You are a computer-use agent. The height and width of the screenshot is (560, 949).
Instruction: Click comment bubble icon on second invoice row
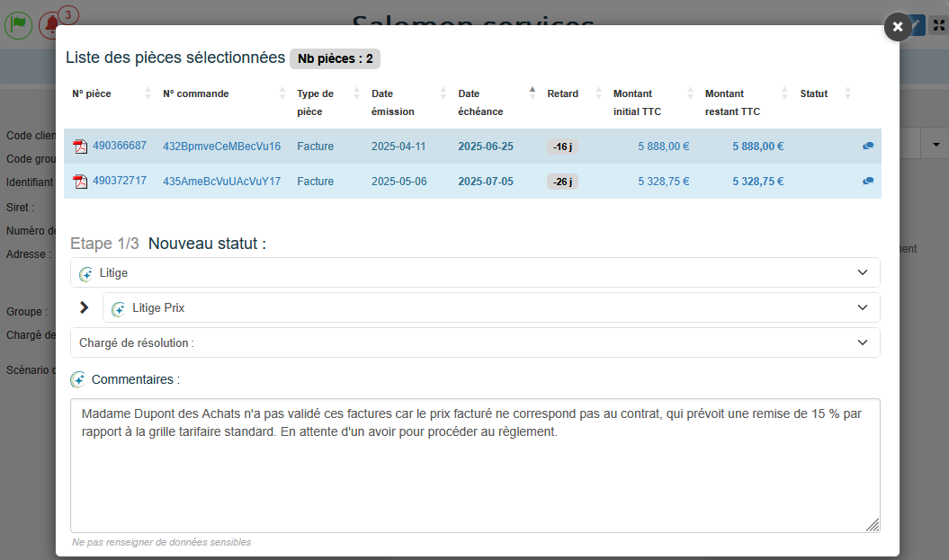(868, 182)
